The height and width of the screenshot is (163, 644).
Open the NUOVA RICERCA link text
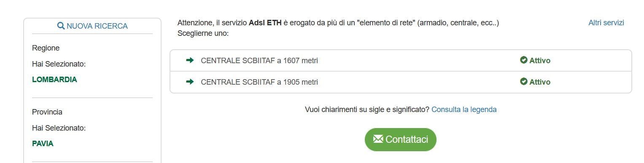(97, 26)
